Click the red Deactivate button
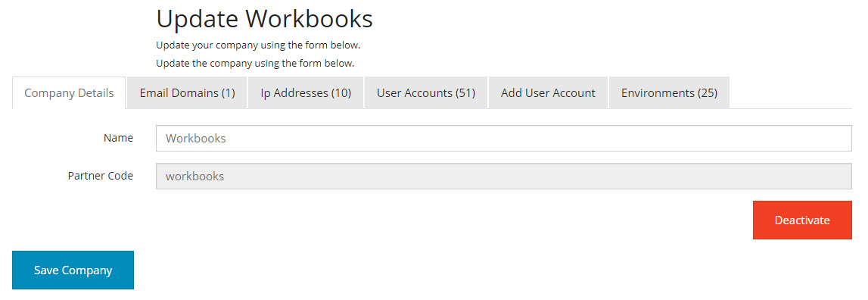The height and width of the screenshot is (300, 868). 802,220
